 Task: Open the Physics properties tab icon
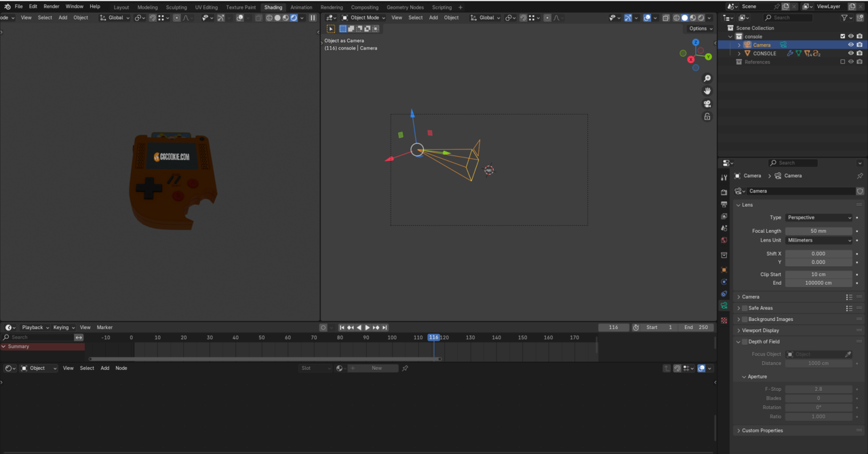724,282
